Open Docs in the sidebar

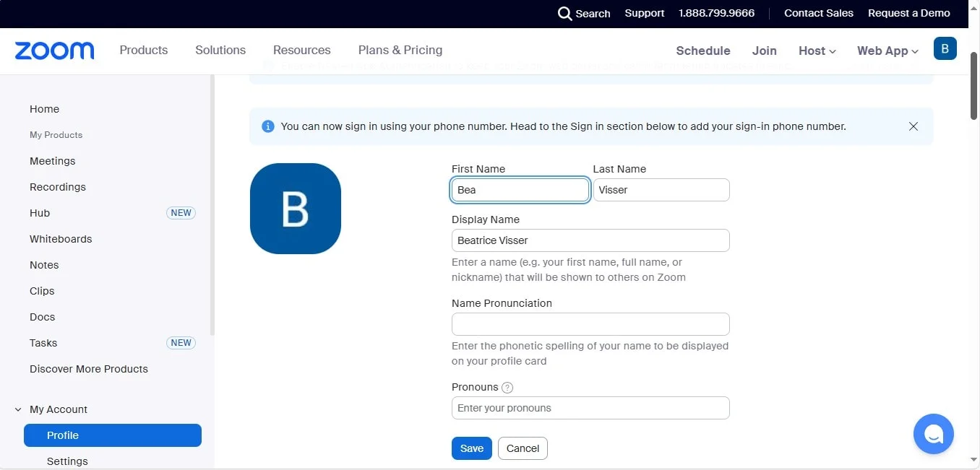42,317
